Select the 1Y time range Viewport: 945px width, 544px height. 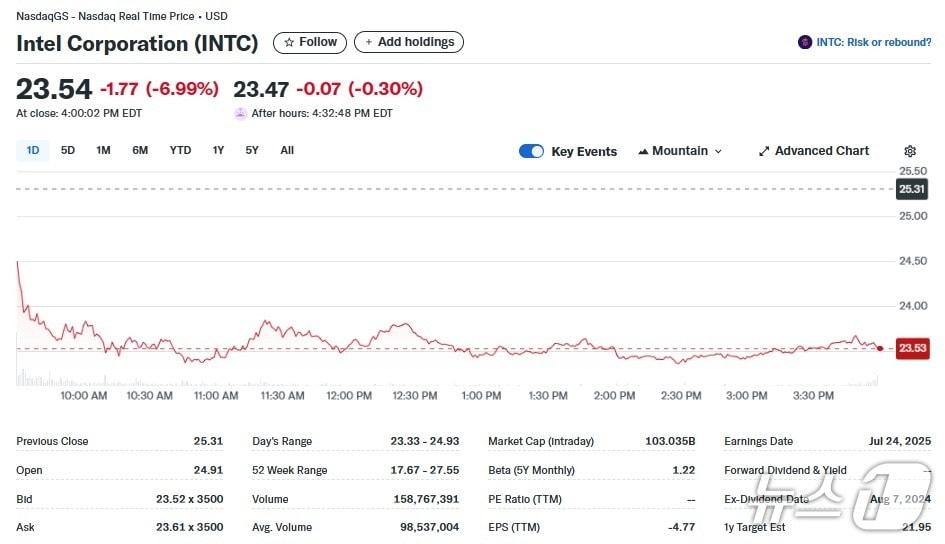pos(218,150)
